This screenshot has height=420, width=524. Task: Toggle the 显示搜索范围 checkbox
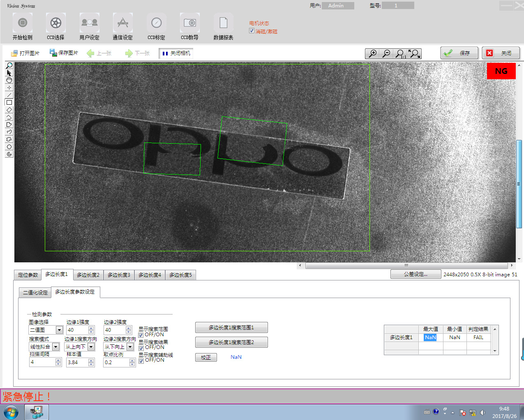(141, 335)
